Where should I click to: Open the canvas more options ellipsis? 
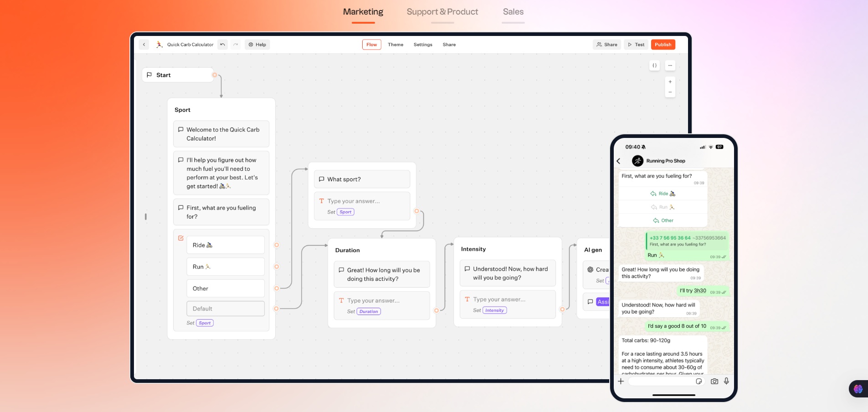click(670, 66)
